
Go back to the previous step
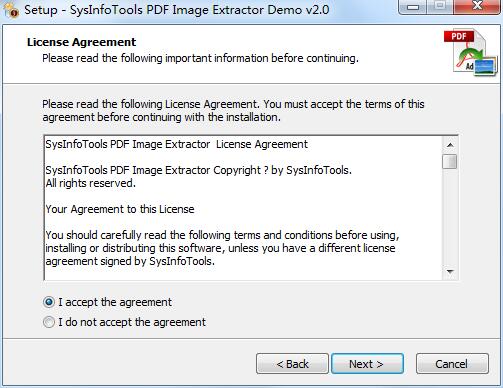point(292,364)
